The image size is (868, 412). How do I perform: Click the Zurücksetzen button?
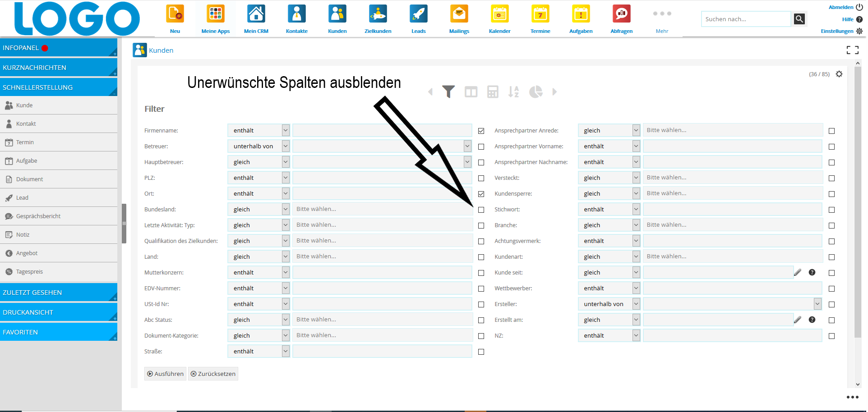coord(213,374)
